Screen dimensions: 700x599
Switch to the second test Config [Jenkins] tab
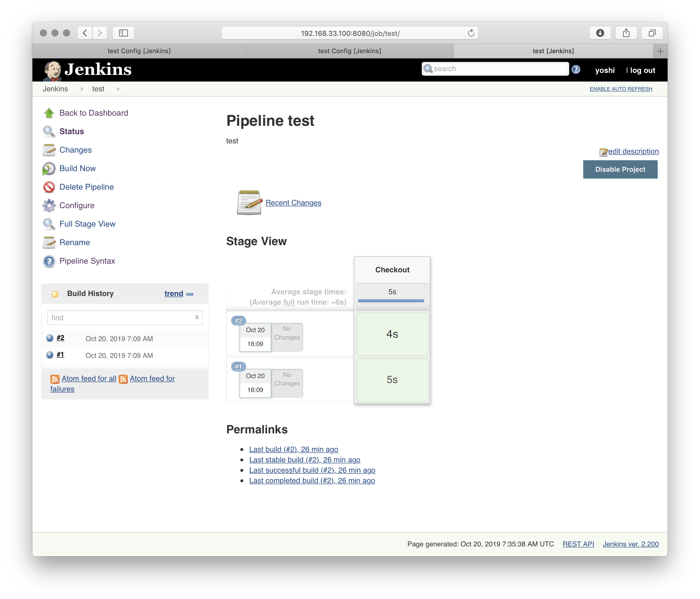(350, 51)
